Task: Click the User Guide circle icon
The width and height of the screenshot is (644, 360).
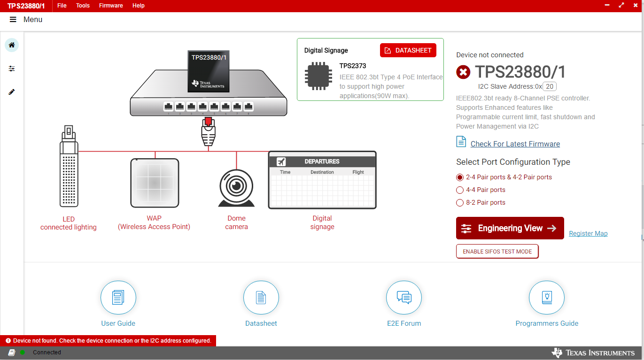Action: click(x=118, y=298)
